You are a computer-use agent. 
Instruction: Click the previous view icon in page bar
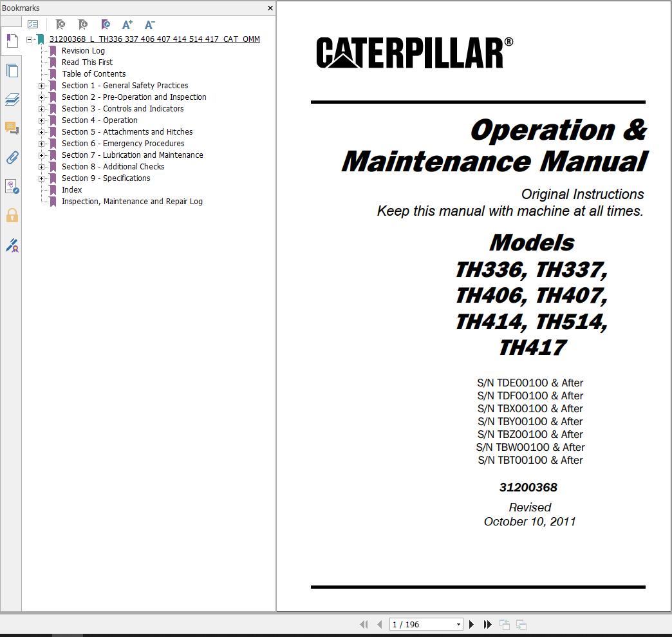(x=505, y=625)
